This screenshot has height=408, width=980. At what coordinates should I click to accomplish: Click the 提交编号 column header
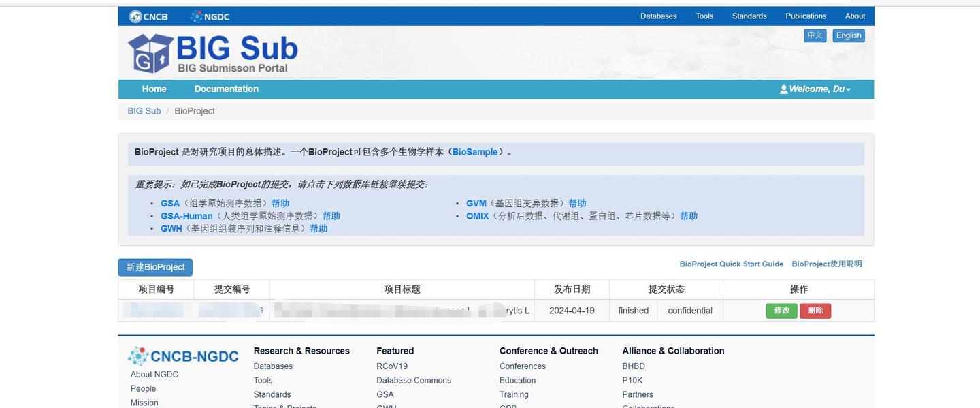tap(232, 289)
